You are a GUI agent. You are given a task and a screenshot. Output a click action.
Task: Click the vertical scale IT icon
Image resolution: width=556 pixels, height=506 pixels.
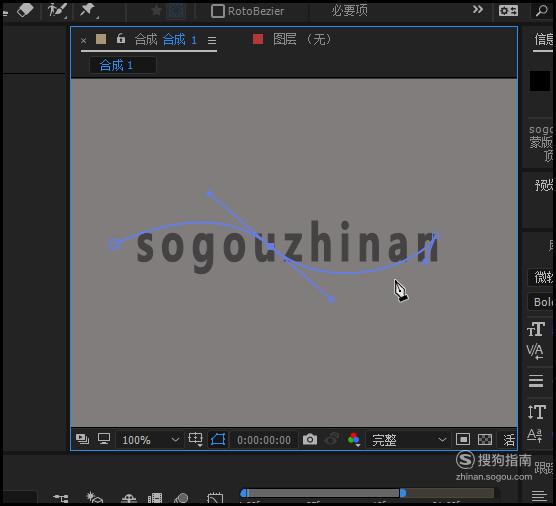point(536,412)
